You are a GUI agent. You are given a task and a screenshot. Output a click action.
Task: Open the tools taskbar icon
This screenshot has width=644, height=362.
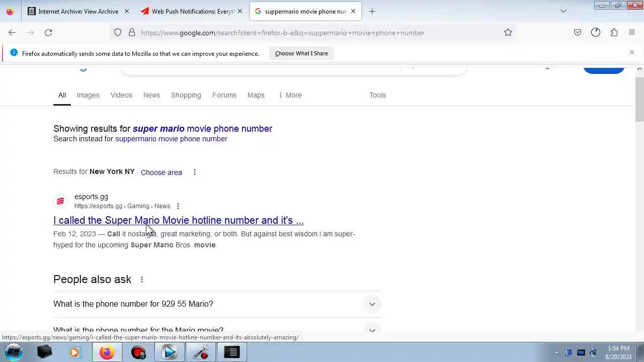coord(201,352)
